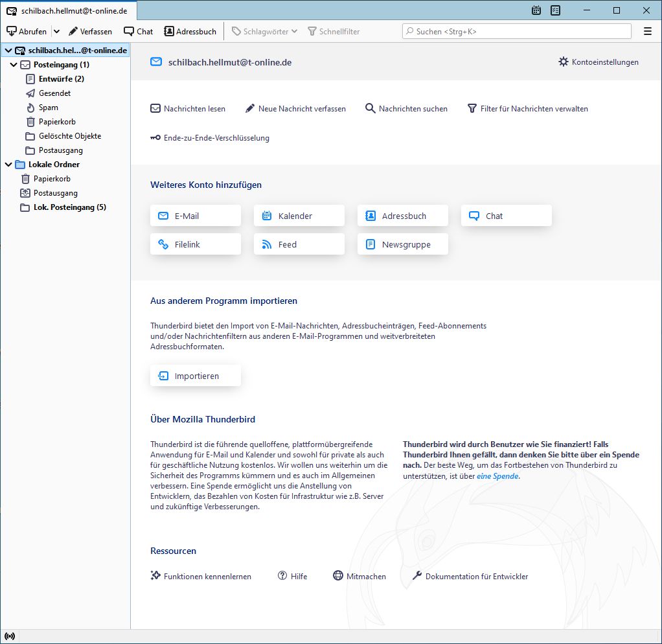Click the key icon for Ende-zu-Ende-Verschlüsselung
The width and height of the screenshot is (662, 644).
pyautogui.click(x=155, y=137)
